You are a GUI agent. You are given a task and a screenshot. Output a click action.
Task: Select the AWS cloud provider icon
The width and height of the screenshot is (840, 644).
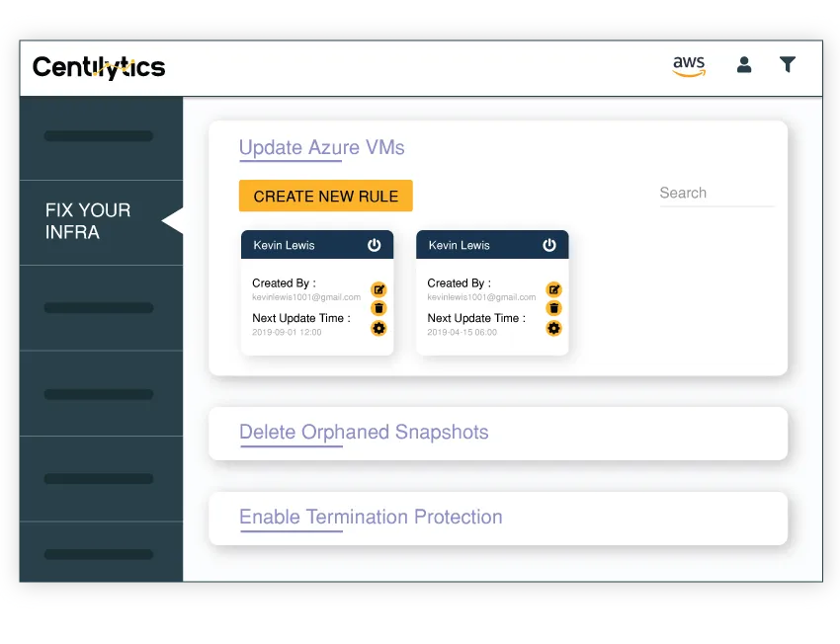click(689, 66)
